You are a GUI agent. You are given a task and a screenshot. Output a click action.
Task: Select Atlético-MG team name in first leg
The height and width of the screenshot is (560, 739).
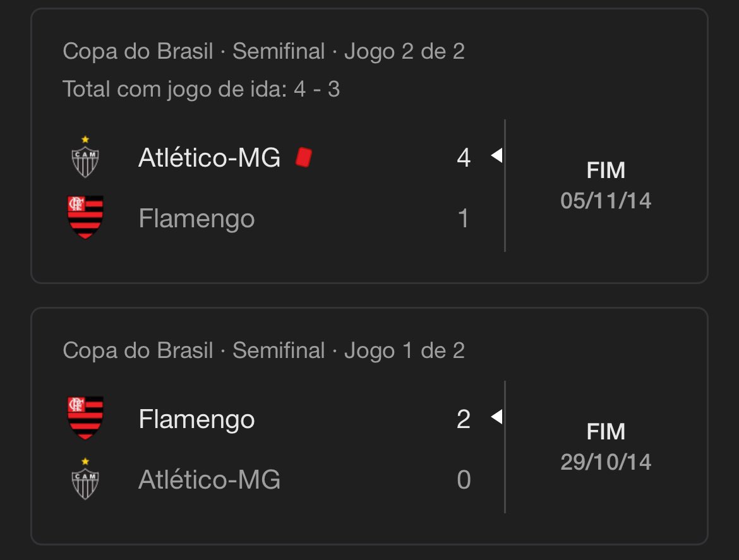(209, 479)
